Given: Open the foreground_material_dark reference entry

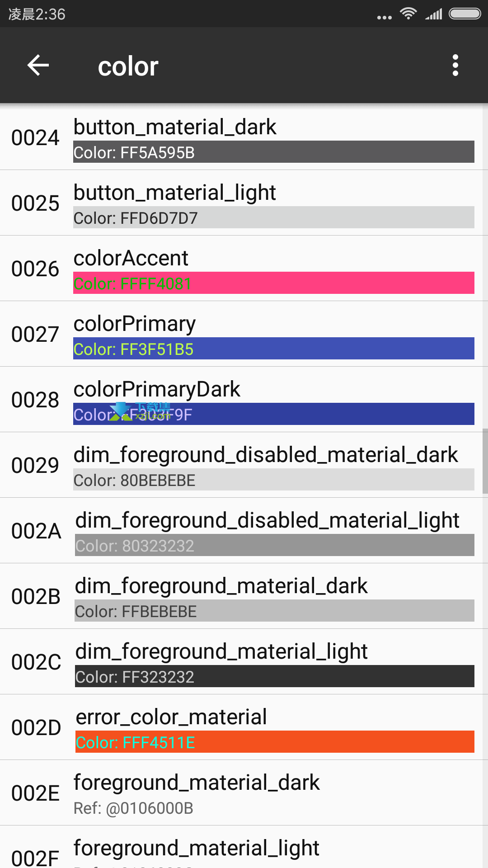Looking at the screenshot, I should click(x=244, y=793).
